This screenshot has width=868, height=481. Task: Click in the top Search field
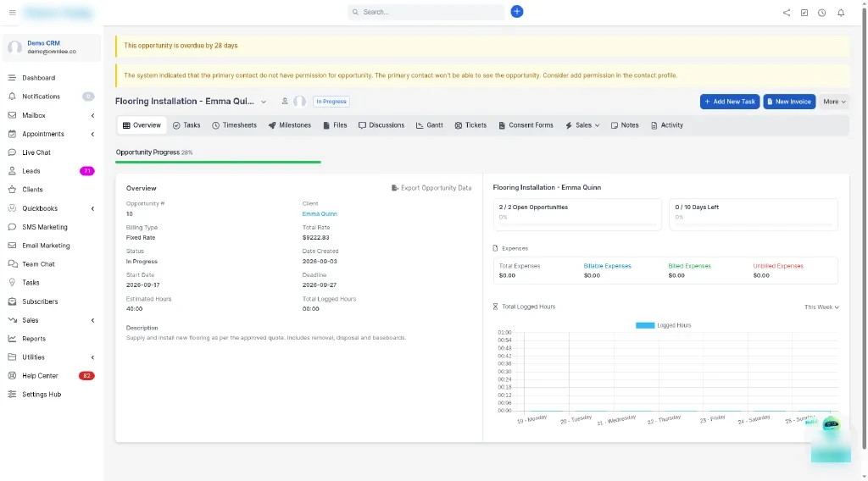point(426,12)
